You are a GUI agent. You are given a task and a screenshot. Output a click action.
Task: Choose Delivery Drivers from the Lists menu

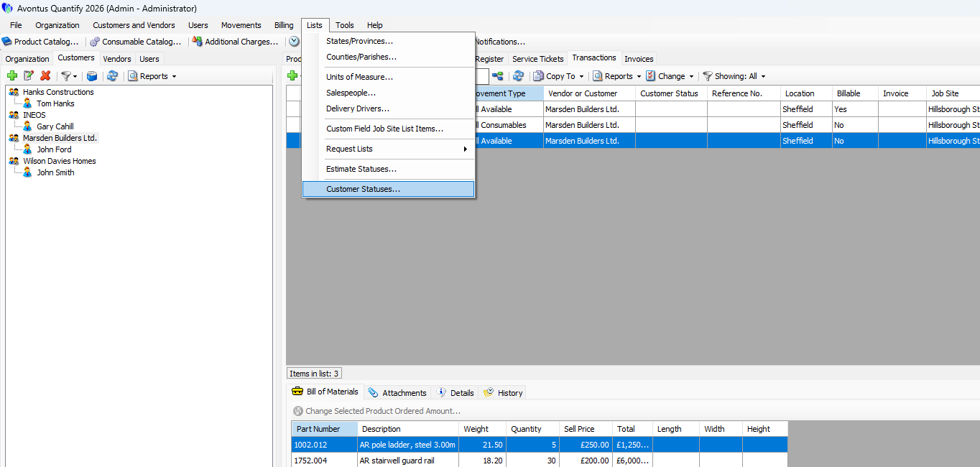tap(389, 108)
